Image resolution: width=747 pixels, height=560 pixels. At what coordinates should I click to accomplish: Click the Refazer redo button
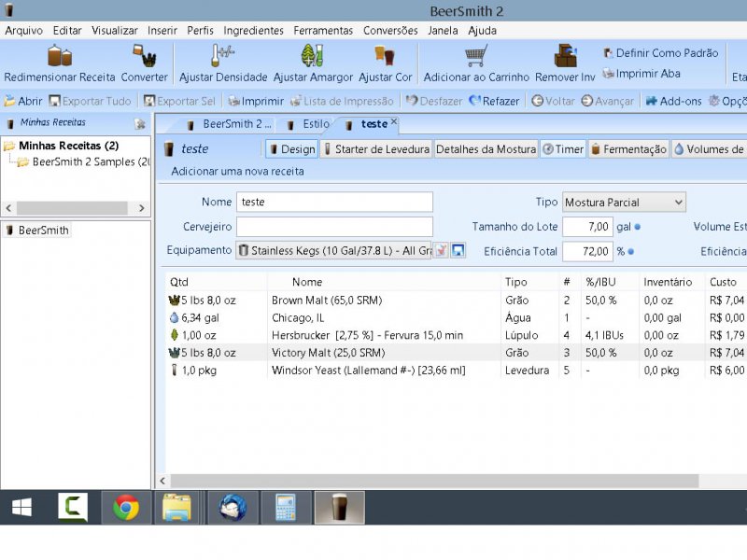(494, 101)
